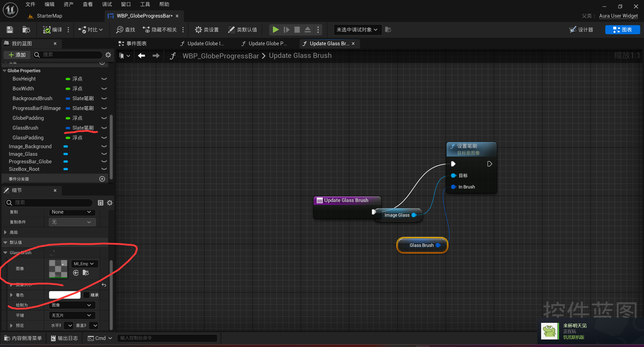Open the 查找 search tool
The width and height of the screenshot is (644, 347).
pos(126,30)
